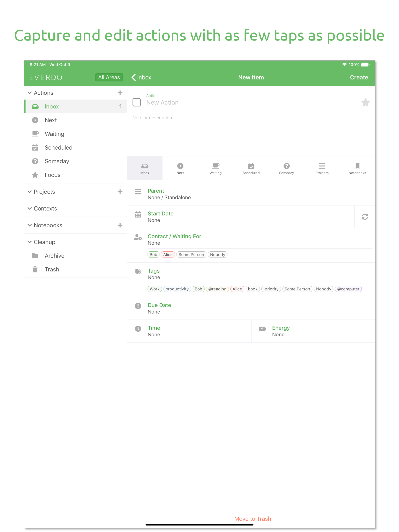Image resolution: width=399 pixels, height=532 pixels.
Task: Select Bob as contact
Action: click(x=153, y=255)
